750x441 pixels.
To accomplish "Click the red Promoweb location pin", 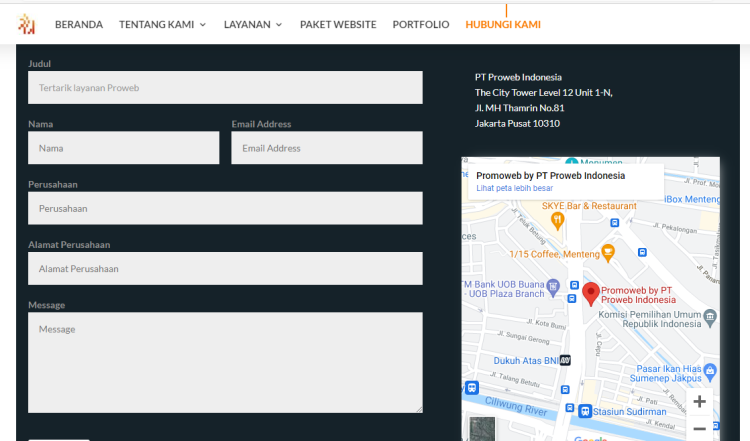I will (591, 293).
